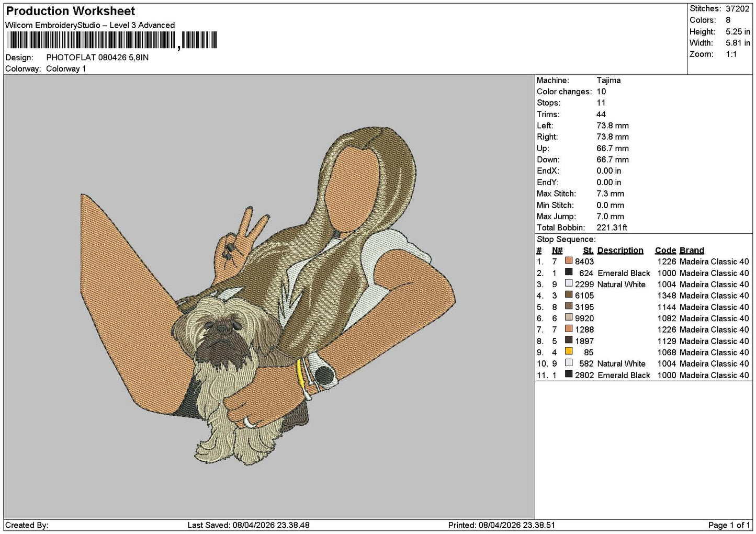Click the barcode under the Wilcom EmbroideryStudio line
The image size is (756, 534).
tap(111, 41)
